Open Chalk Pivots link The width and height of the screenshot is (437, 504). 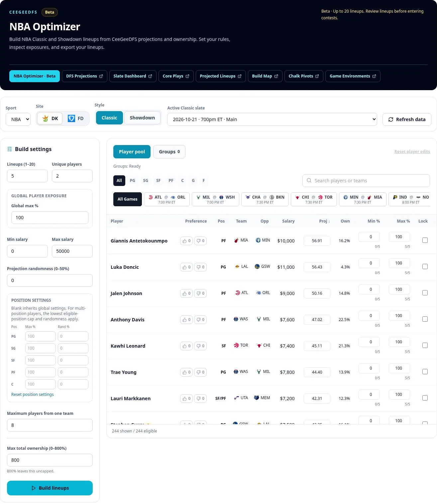304,76
